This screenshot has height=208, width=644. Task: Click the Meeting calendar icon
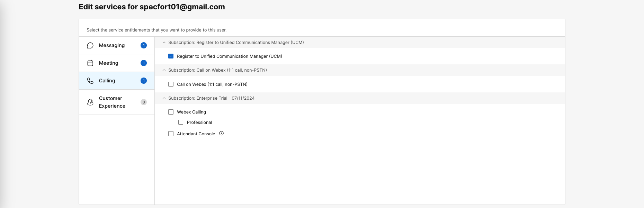coord(90,63)
